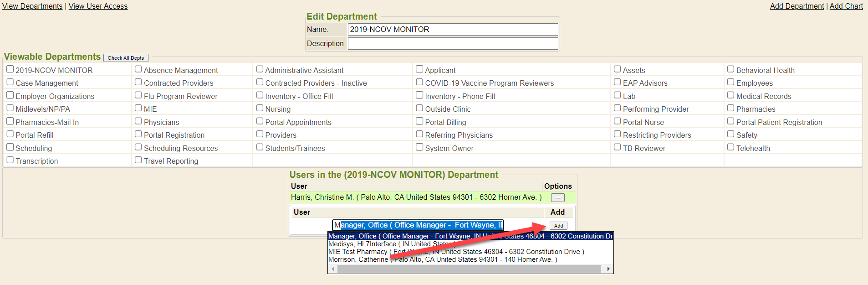
Task: Select the Nursing department checkbox
Action: 260,108
